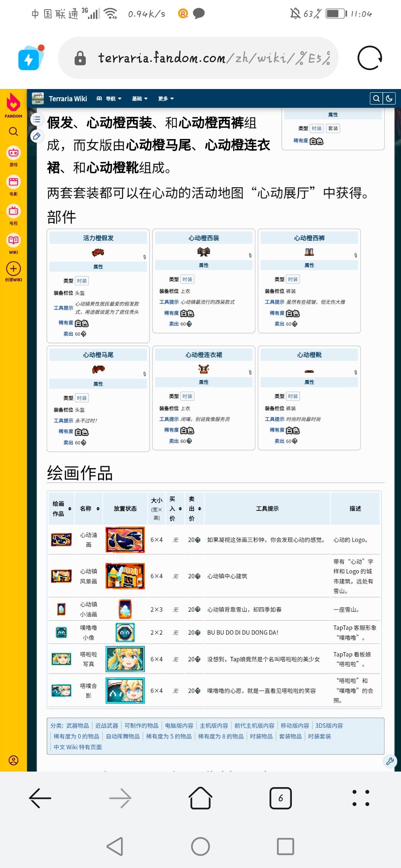
Task: Open category 移动版内容
Action: pyautogui.click(x=295, y=726)
